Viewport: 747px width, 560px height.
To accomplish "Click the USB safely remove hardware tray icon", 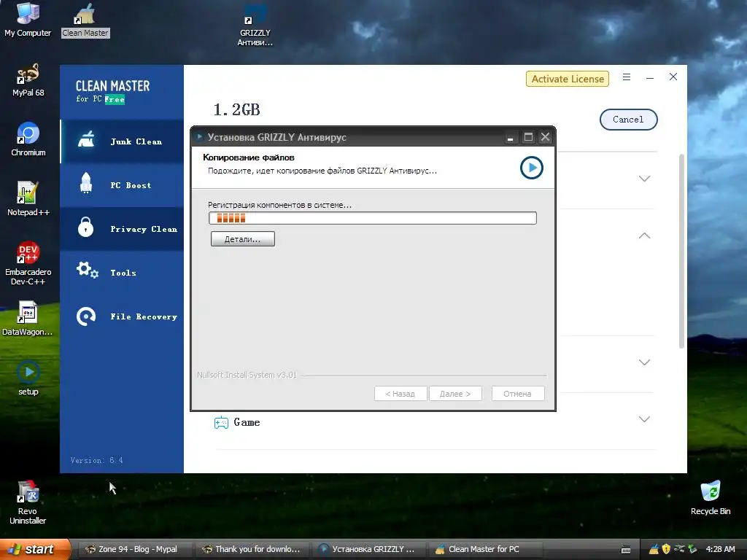I will (679, 549).
